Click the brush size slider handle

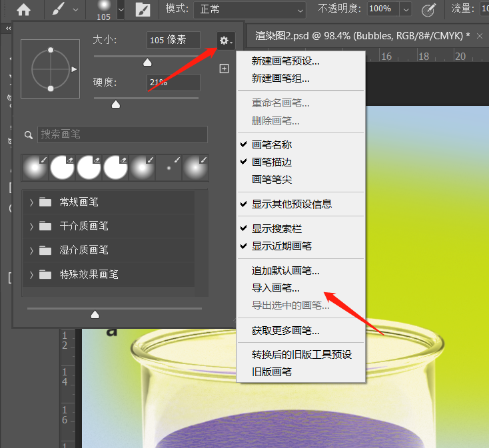coord(147,63)
